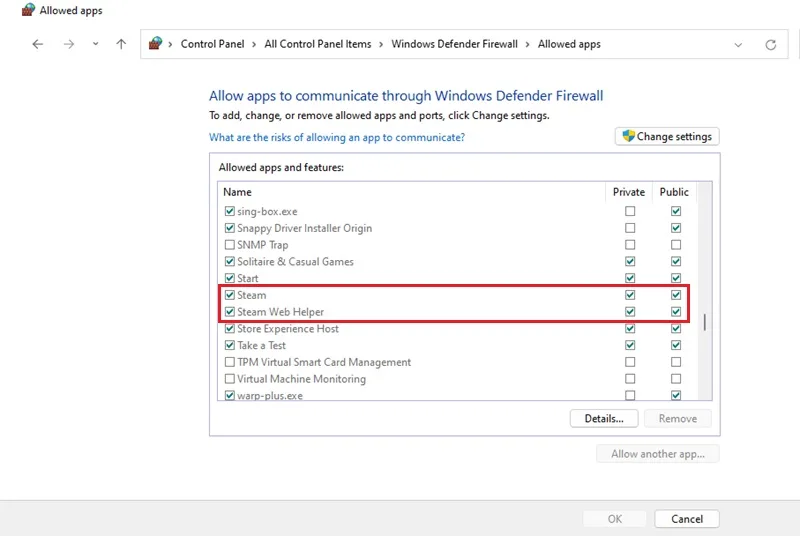Viewport: 800px width, 536px height.
Task: Select the Virtual Machine Monitoring row text
Action: coord(302,379)
